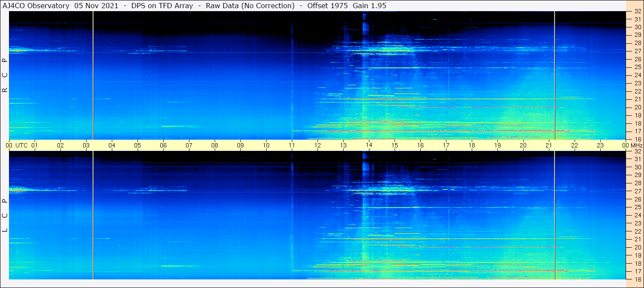This screenshot has height=288, width=644.
Task: Click 20 MHz on the LCP frequency scale
Action: [x=637, y=247]
